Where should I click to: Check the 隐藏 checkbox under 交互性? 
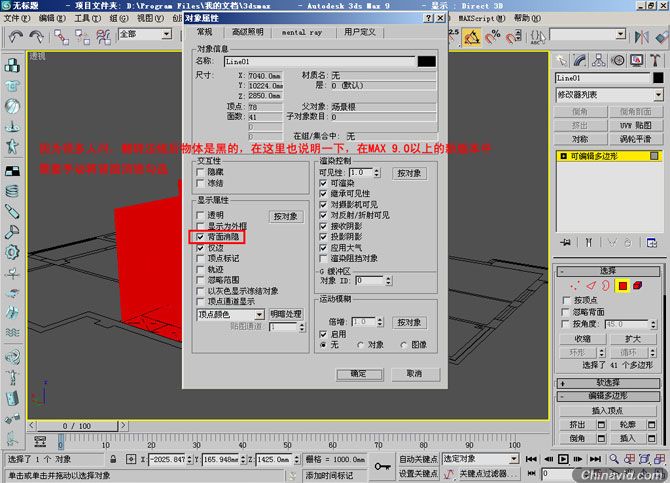(200, 172)
